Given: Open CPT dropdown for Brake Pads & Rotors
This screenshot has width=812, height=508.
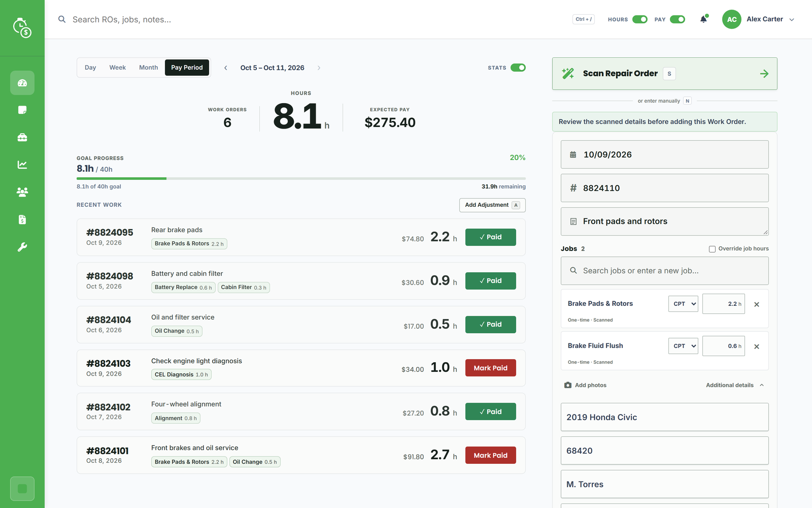Looking at the screenshot, I should [683, 304].
